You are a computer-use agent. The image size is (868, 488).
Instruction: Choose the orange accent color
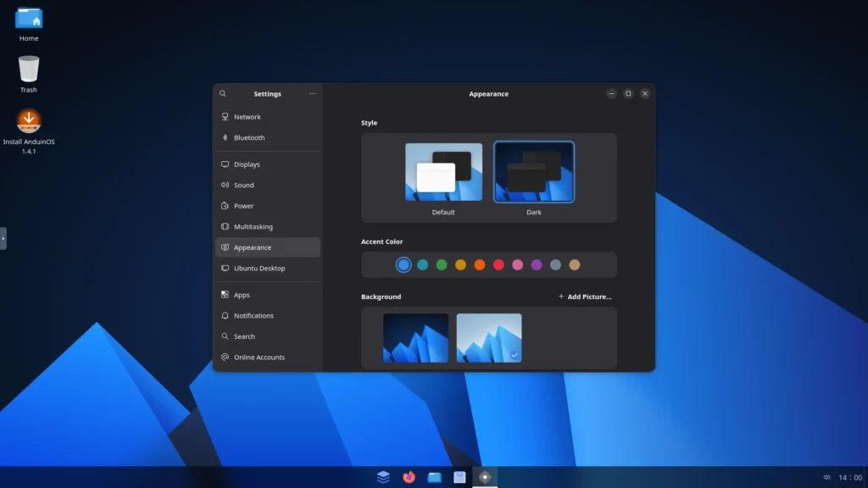pyautogui.click(x=480, y=265)
